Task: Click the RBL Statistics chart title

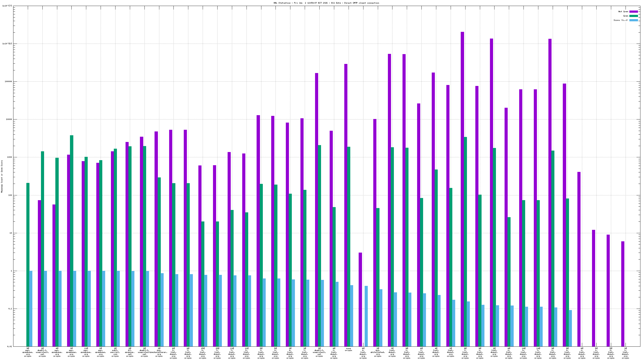Action: coord(326,3)
